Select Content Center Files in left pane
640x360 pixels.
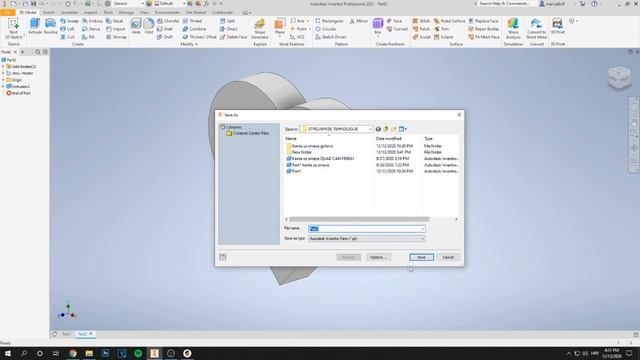(x=247, y=133)
